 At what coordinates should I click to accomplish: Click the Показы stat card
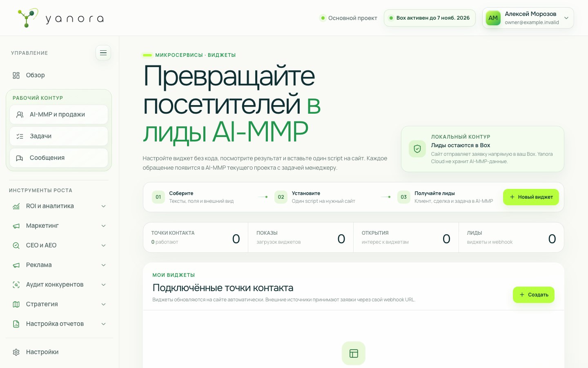pos(301,238)
